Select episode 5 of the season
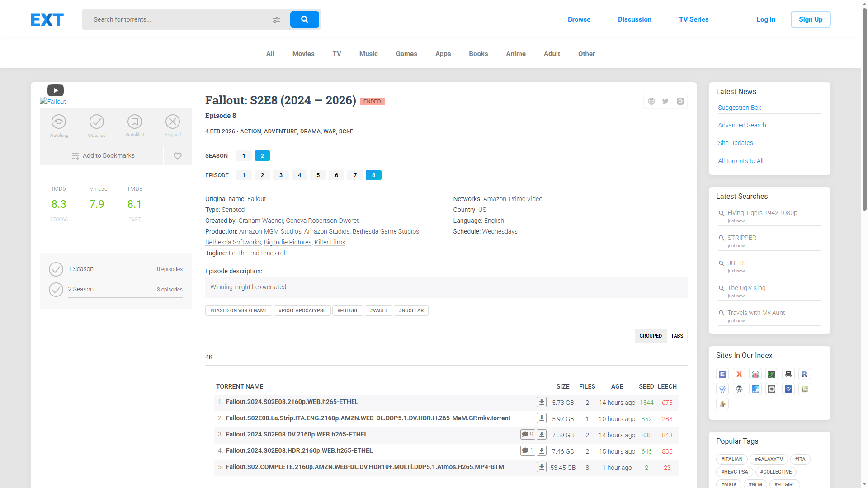 (x=318, y=175)
